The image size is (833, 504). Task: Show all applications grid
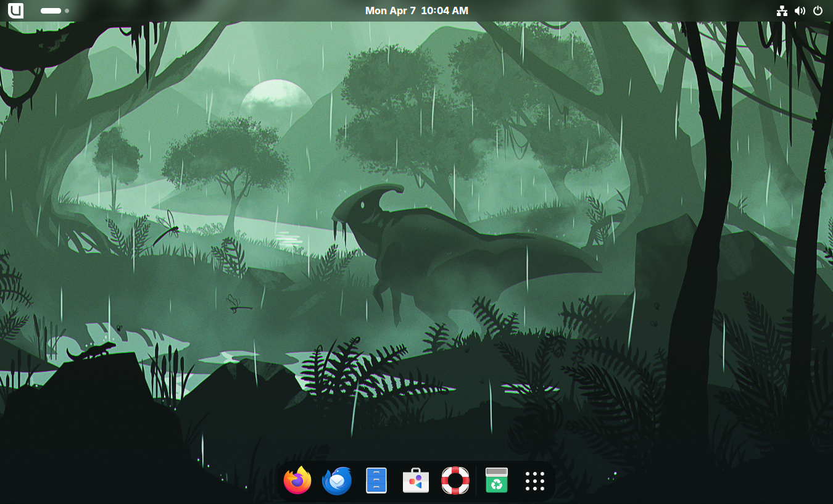(x=535, y=481)
